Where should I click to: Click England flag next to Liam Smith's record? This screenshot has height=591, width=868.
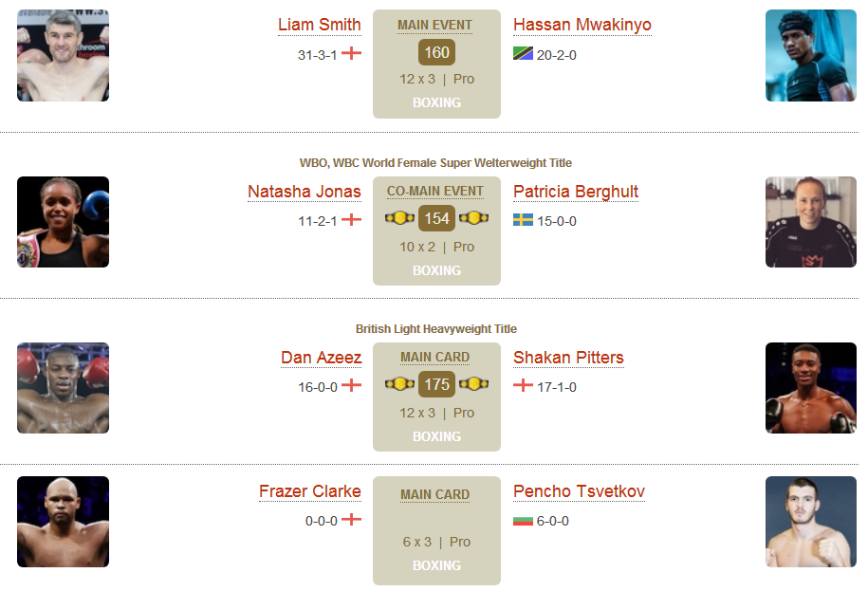click(352, 53)
